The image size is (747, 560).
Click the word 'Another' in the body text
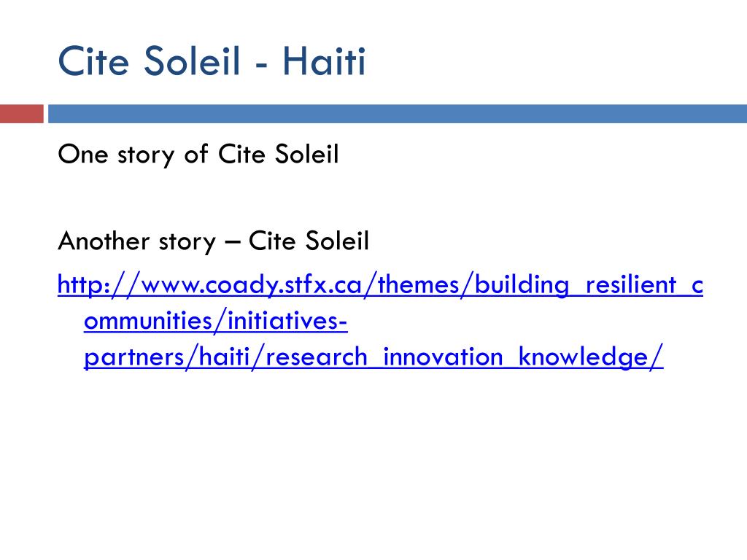pos(104,241)
